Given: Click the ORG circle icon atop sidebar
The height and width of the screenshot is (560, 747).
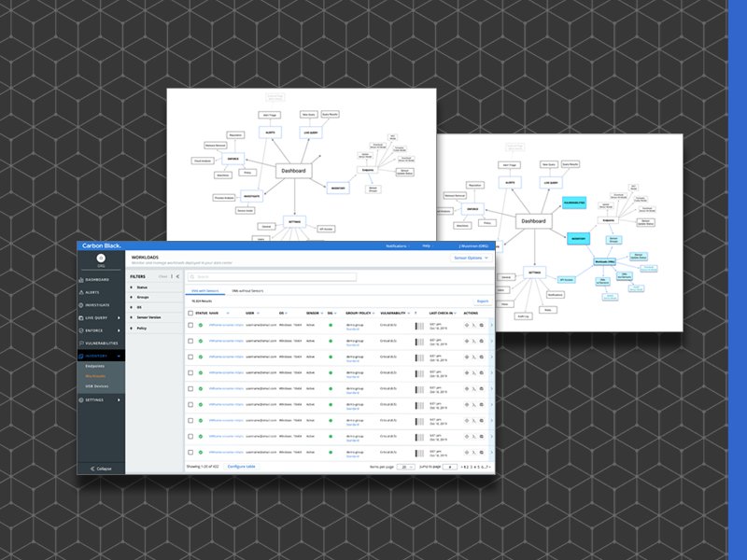Looking at the screenshot, I should [x=101, y=259].
